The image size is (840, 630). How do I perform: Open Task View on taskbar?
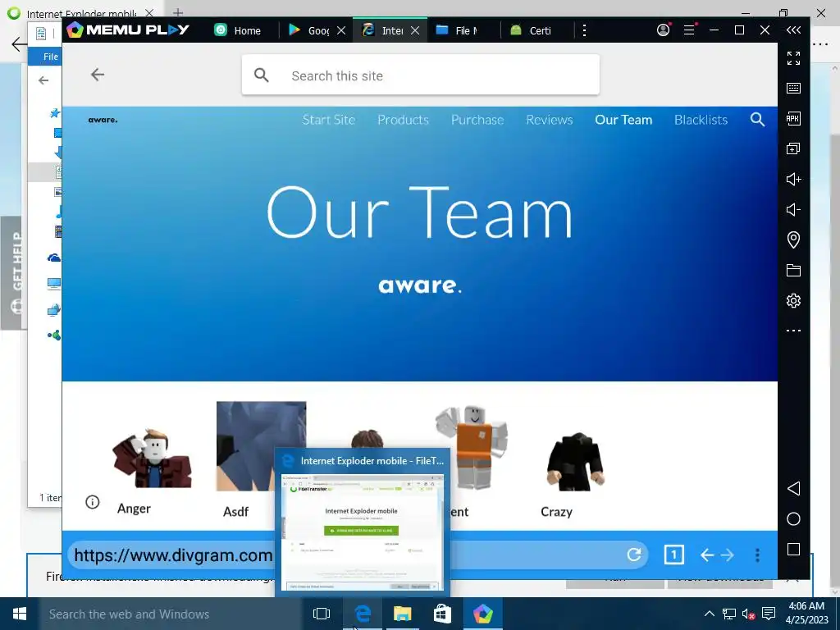click(x=322, y=614)
